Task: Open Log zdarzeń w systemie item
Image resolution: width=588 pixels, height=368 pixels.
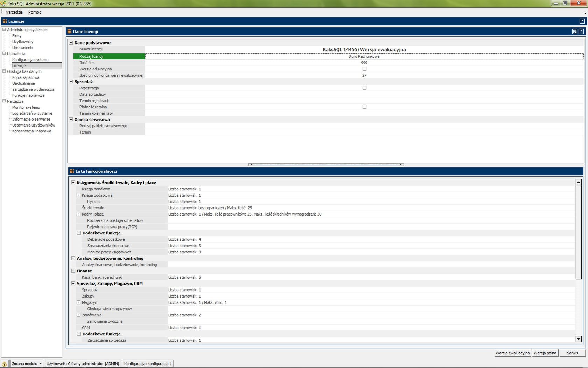Action: [x=32, y=113]
